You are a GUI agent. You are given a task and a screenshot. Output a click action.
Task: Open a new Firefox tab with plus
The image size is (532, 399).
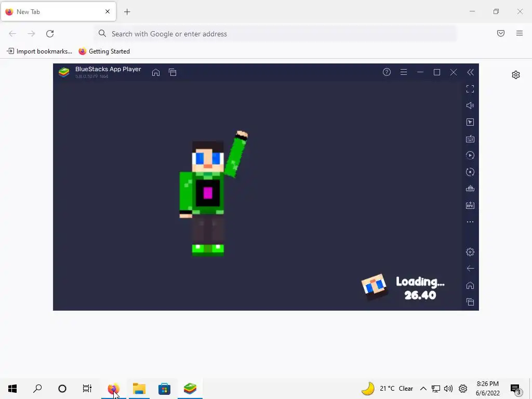point(127,12)
